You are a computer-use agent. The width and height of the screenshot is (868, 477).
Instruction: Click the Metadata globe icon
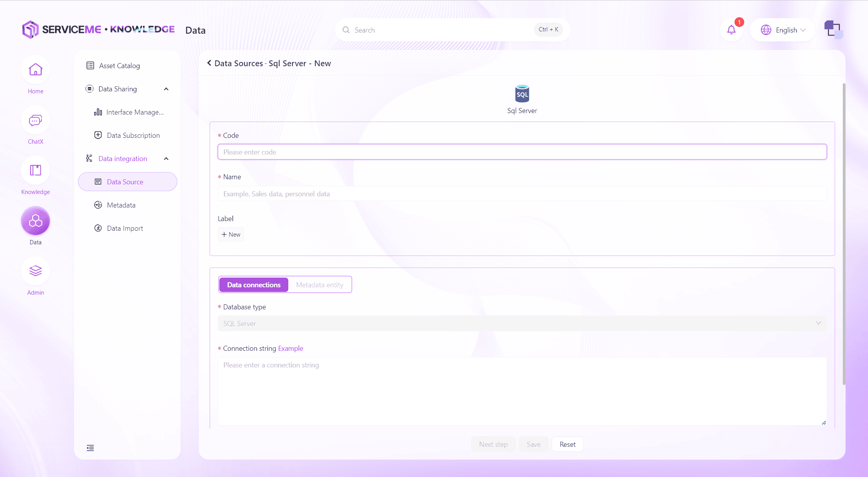(98, 205)
